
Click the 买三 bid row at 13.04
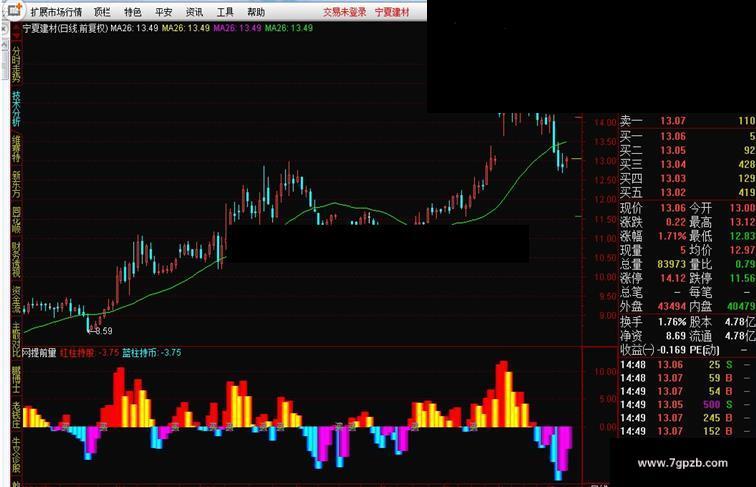pyautogui.click(x=688, y=164)
